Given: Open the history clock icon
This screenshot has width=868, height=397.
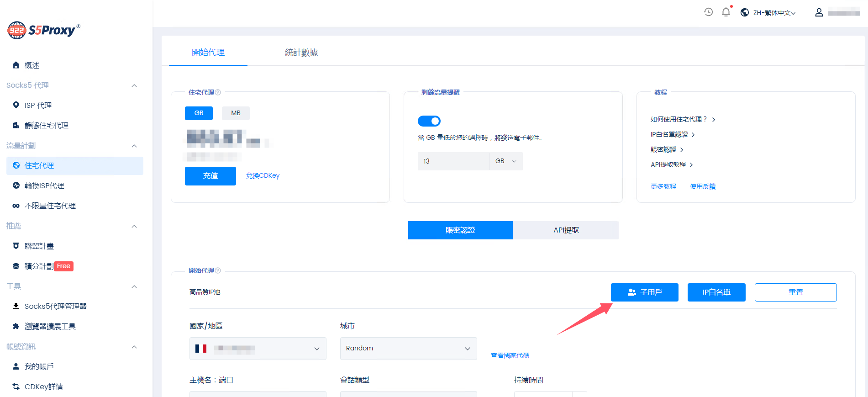Looking at the screenshot, I should (x=708, y=12).
